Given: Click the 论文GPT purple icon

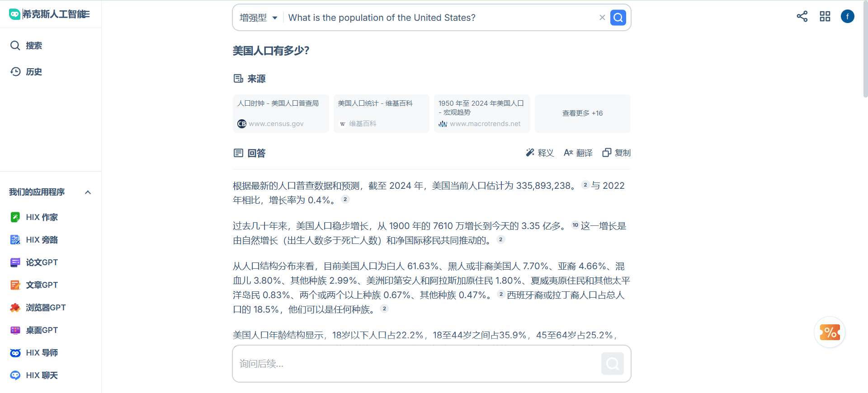Looking at the screenshot, I should [x=15, y=262].
